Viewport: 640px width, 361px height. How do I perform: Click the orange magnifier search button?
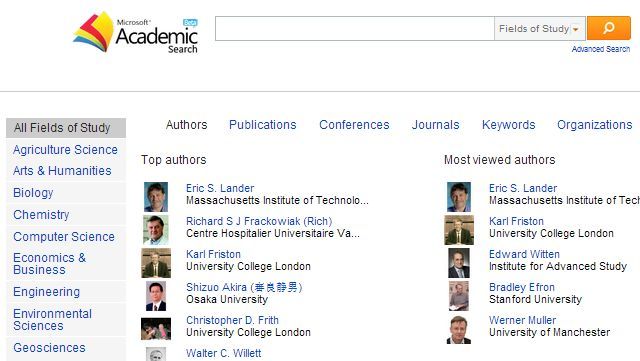click(609, 28)
